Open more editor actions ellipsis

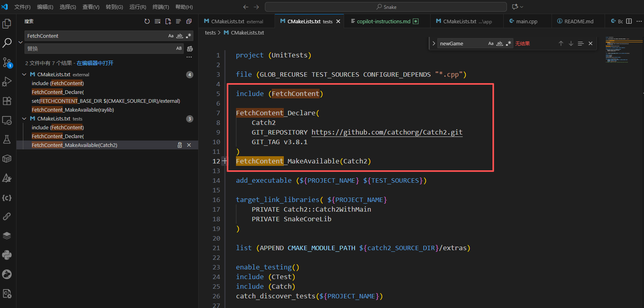coord(639,21)
